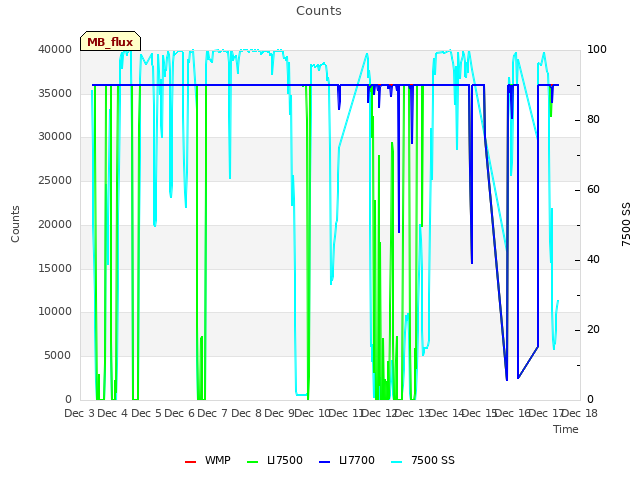Click the 60 tick on the right axis
Viewport: 640px width, 480px height.
tap(593, 189)
